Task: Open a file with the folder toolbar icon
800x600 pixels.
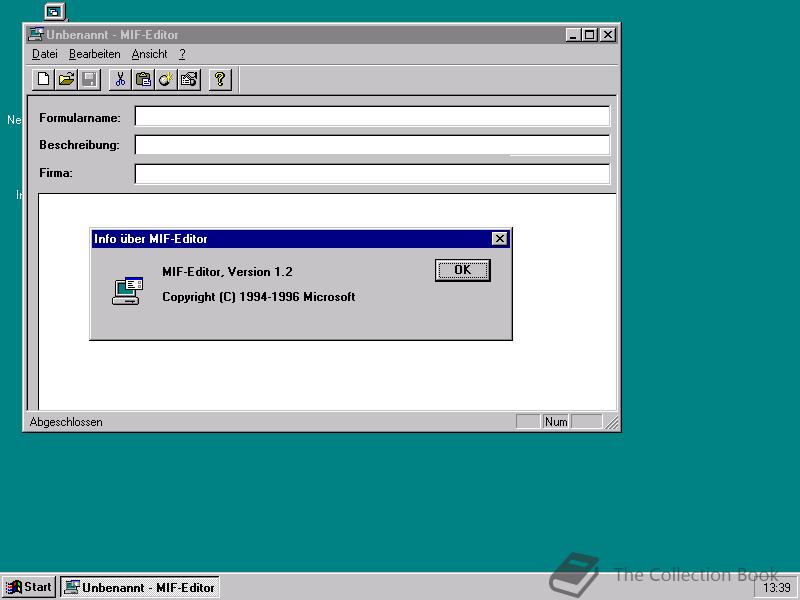Action: [x=66, y=80]
